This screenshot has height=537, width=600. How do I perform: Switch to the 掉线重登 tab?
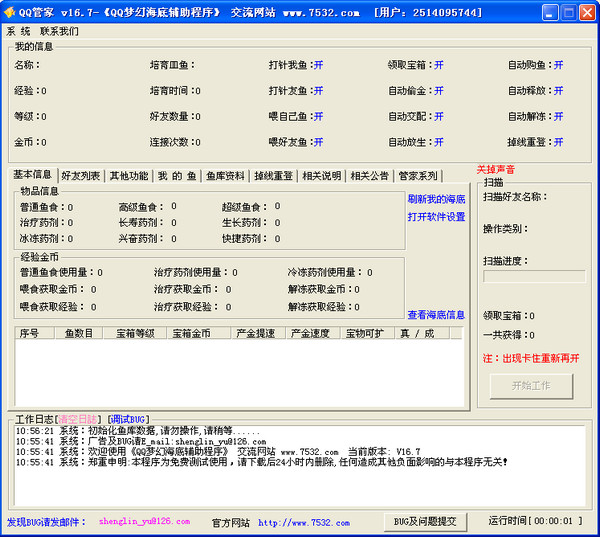coord(274,176)
